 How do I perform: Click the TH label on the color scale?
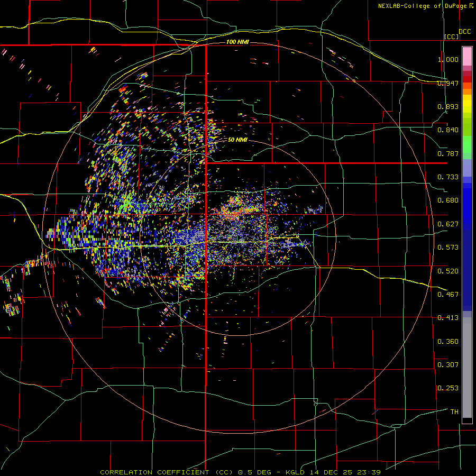(x=454, y=412)
